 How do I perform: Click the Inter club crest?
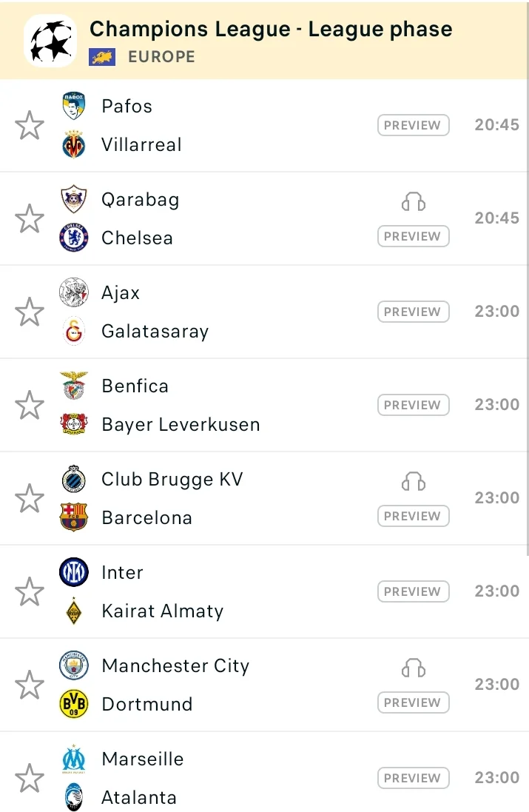click(x=74, y=572)
